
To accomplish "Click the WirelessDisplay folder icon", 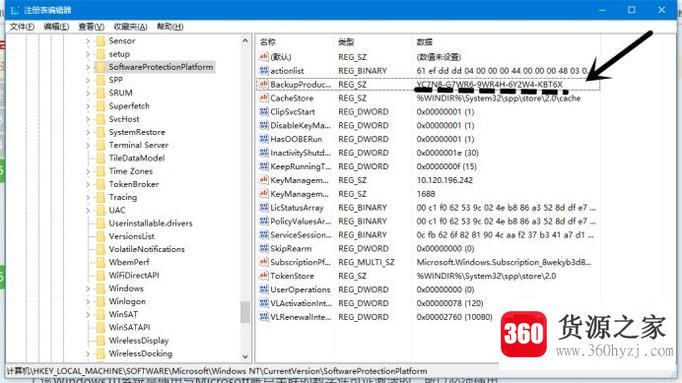I will click(x=100, y=341).
